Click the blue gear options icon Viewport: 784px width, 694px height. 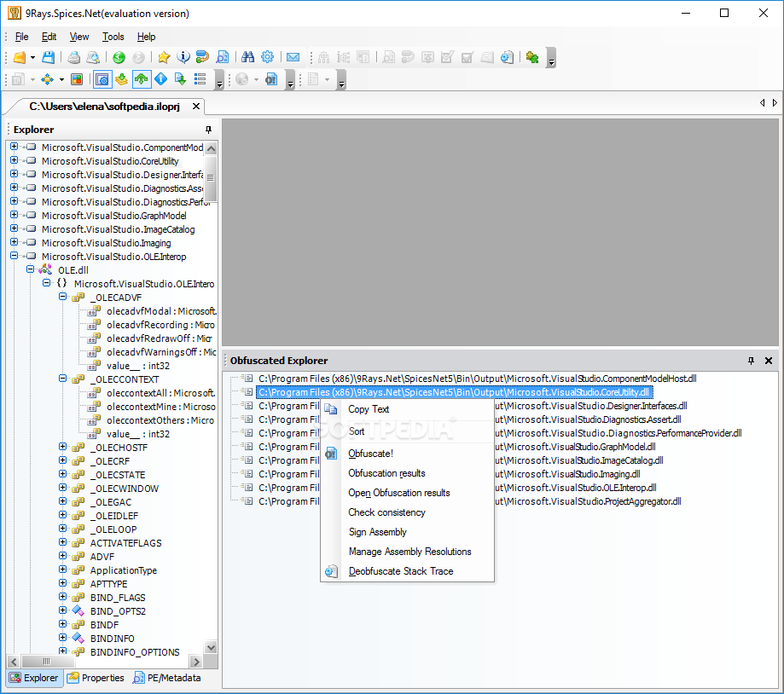pyautogui.click(x=268, y=57)
